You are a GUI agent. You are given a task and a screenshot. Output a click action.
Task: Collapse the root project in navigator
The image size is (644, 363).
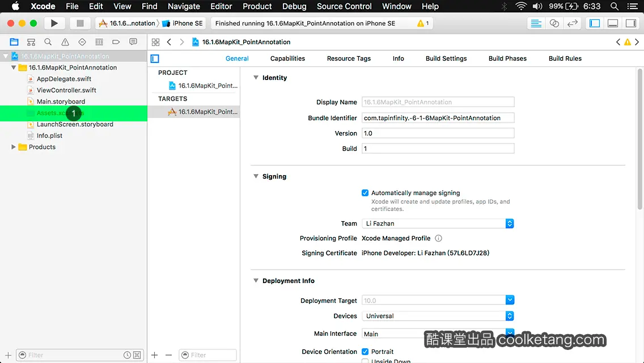(6, 56)
